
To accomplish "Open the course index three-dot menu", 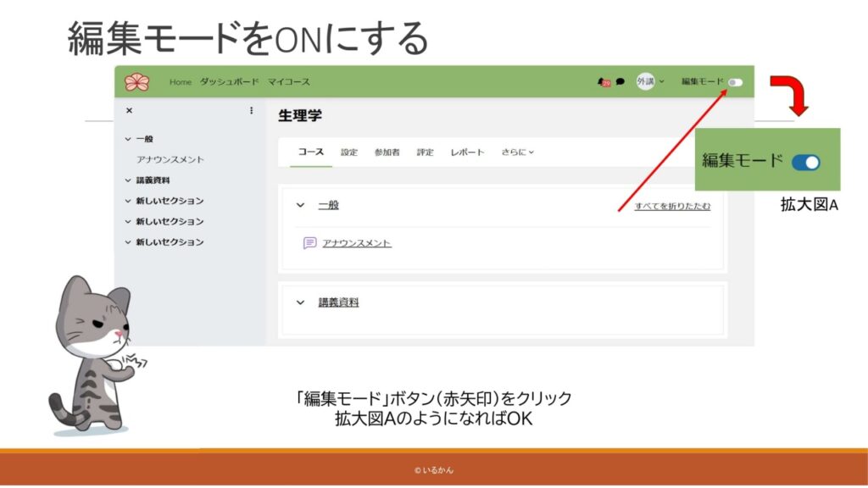I will point(251,111).
